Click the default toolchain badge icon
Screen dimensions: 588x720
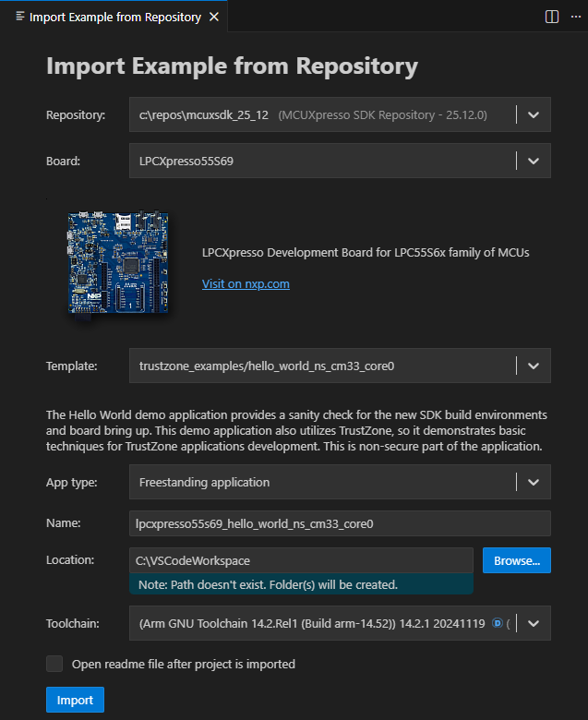(x=498, y=623)
